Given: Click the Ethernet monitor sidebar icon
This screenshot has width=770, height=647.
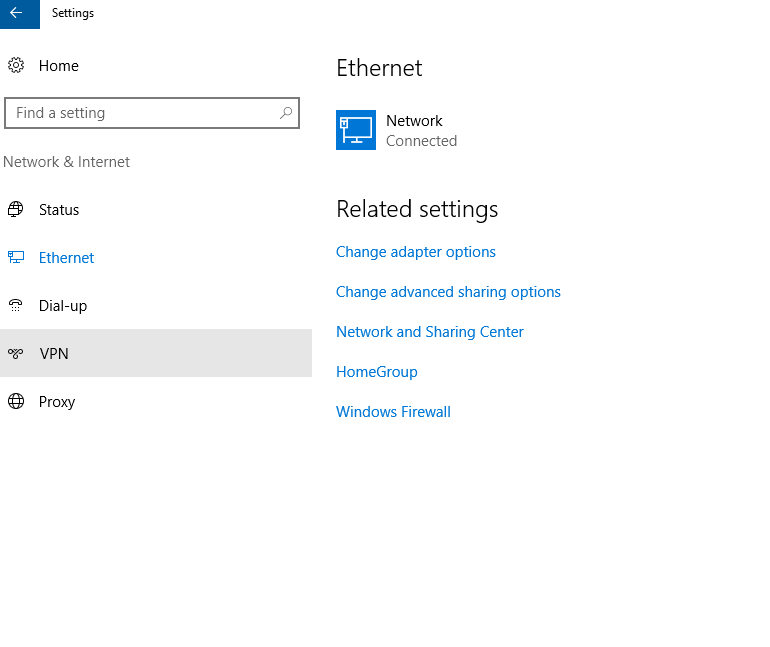Looking at the screenshot, I should pyautogui.click(x=16, y=257).
